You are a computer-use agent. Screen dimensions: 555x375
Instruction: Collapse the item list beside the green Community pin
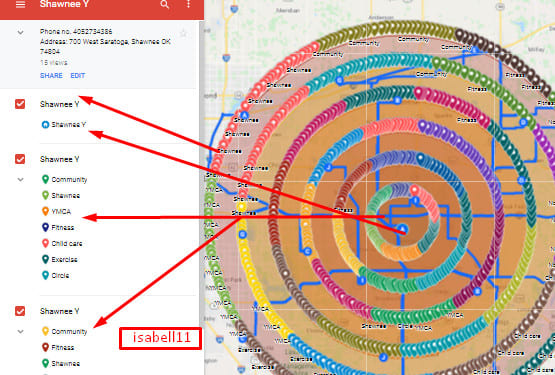[x=21, y=180]
